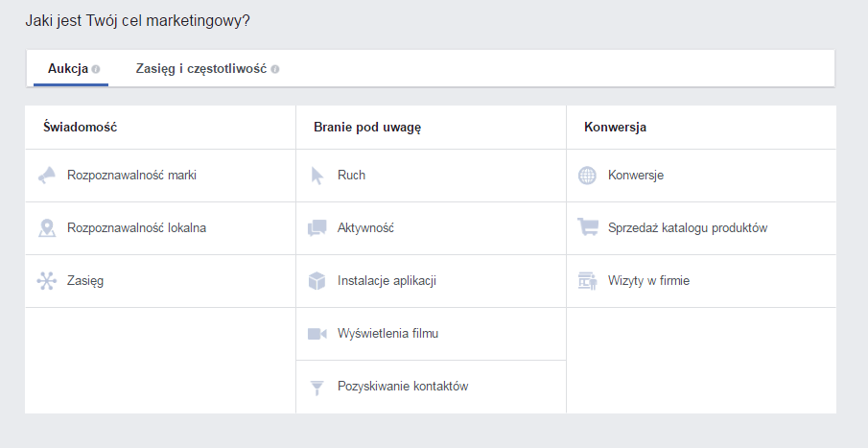The image size is (868, 448).
Task: Pick the Instalacje aplikacji objective text
Action: tap(387, 281)
